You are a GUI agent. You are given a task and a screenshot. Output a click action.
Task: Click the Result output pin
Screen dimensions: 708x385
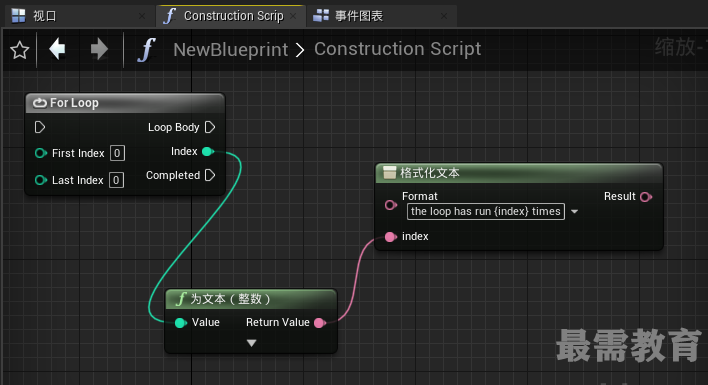pos(646,197)
